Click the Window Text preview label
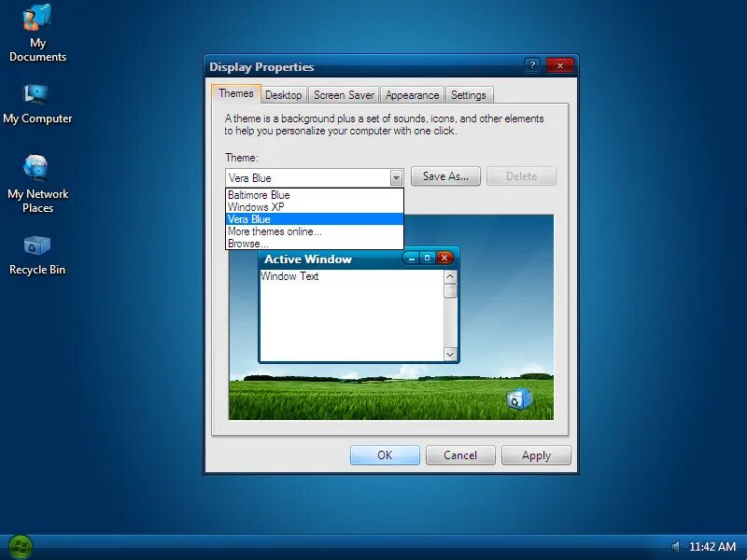747x560 pixels. tap(289, 276)
